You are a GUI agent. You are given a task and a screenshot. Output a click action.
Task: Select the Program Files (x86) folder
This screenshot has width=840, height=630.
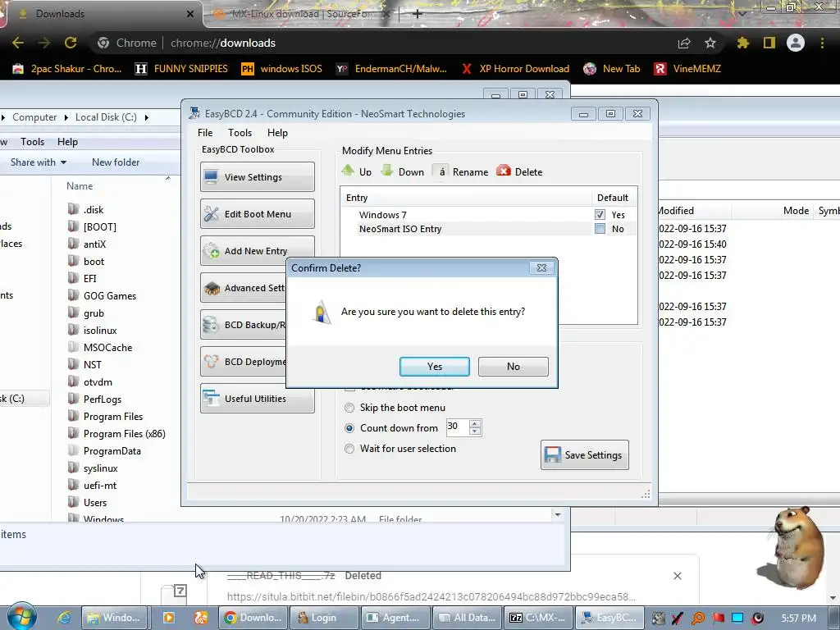click(124, 434)
